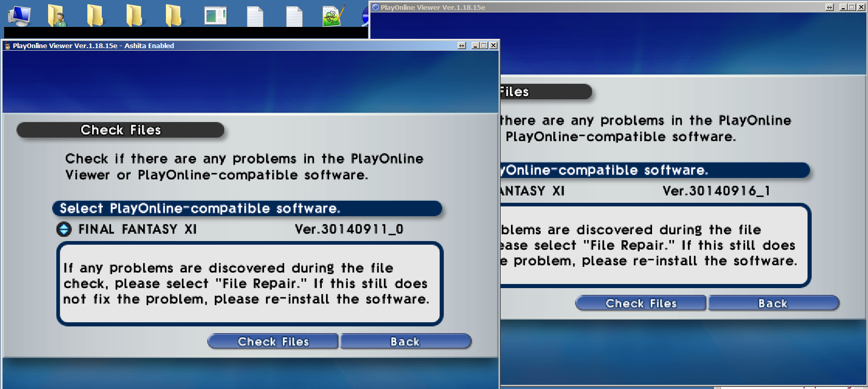
Task: Launch the Notepad++ desktop shortcut
Action: [333, 16]
